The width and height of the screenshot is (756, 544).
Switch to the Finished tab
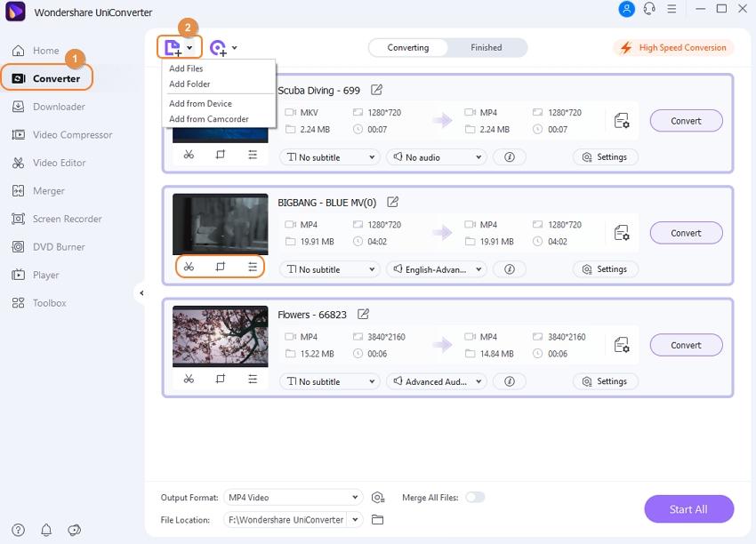[487, 47]
